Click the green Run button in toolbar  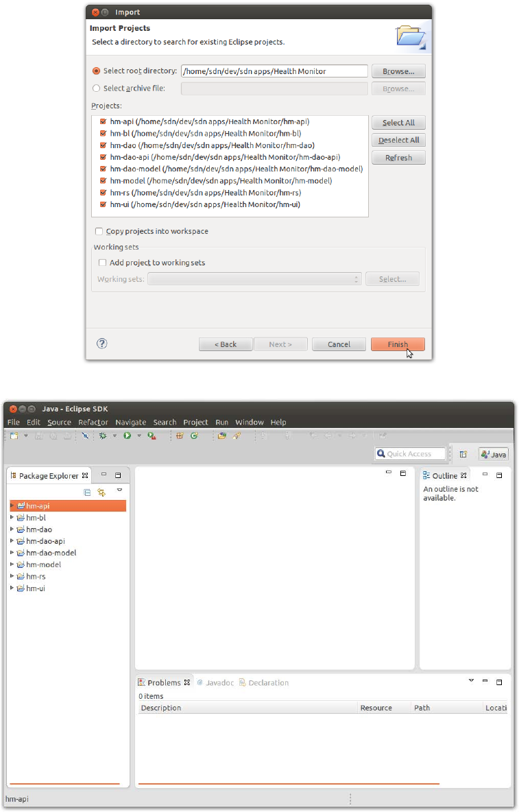[x=128, y=436]
